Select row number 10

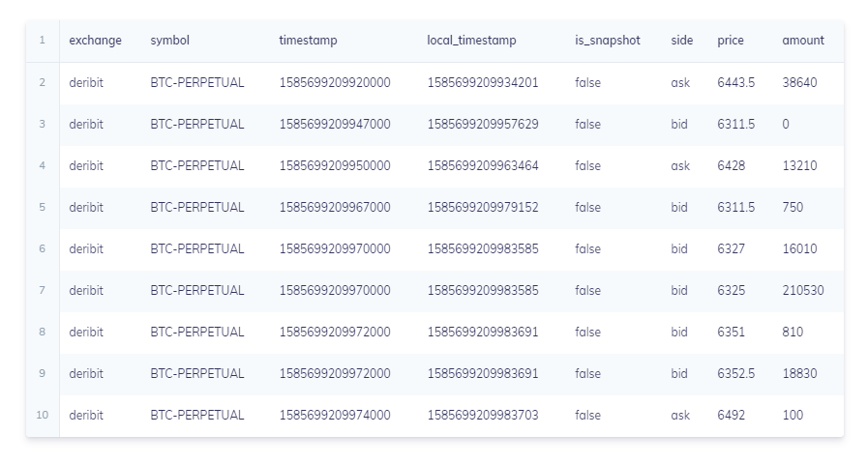pyautogui.click(x=42, y=415)
